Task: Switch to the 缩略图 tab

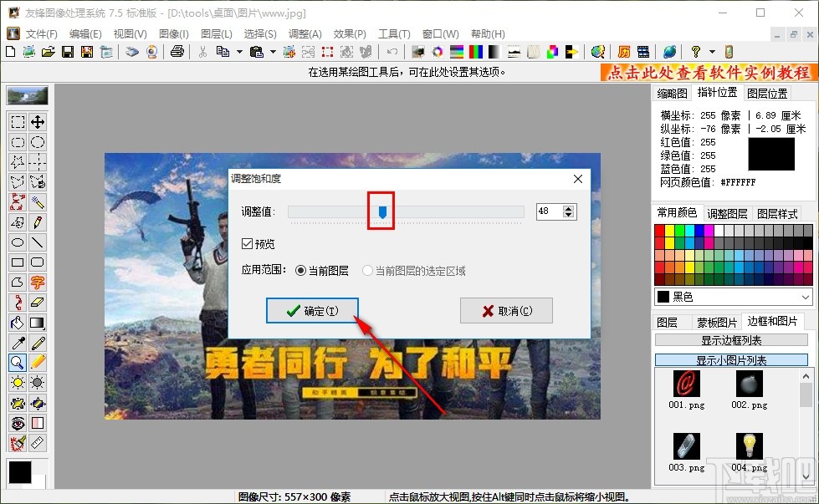Action: (673, 94)
